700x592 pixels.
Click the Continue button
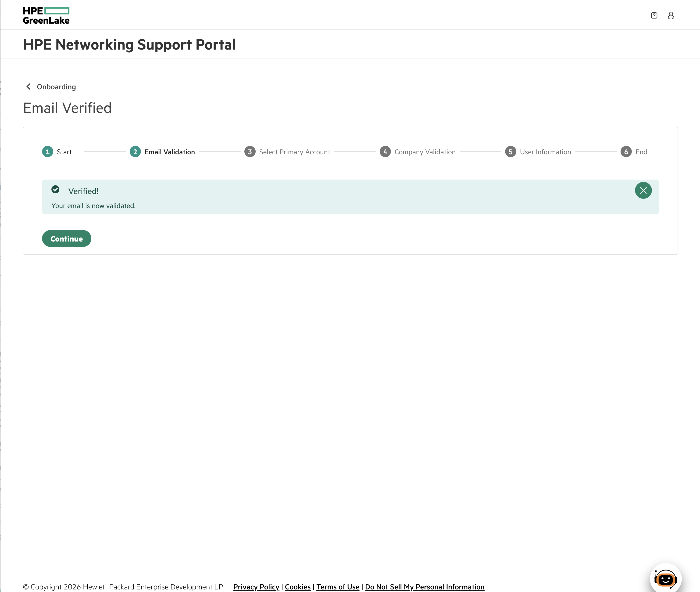(x=66, y=239)
